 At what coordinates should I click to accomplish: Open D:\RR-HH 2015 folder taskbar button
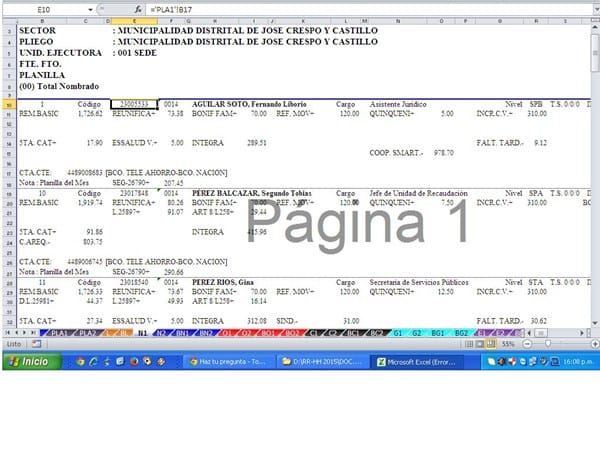(x=322, y=362)
